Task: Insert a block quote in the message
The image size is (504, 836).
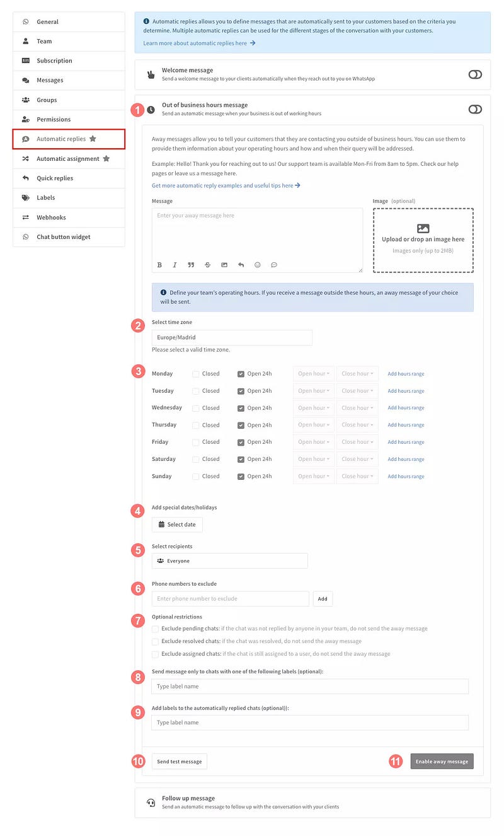Action: pyautogui.click(x=191, y=265)
